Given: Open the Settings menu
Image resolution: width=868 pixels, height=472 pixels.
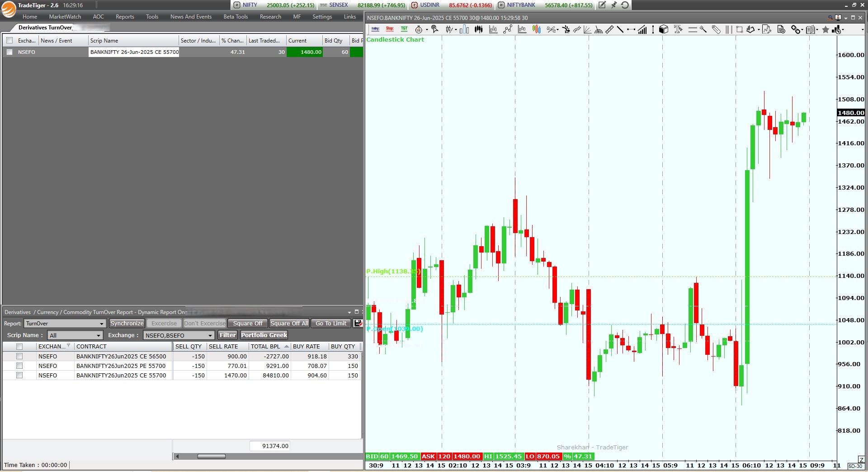Looking at the screenshot, I should (x=322, y=17).
